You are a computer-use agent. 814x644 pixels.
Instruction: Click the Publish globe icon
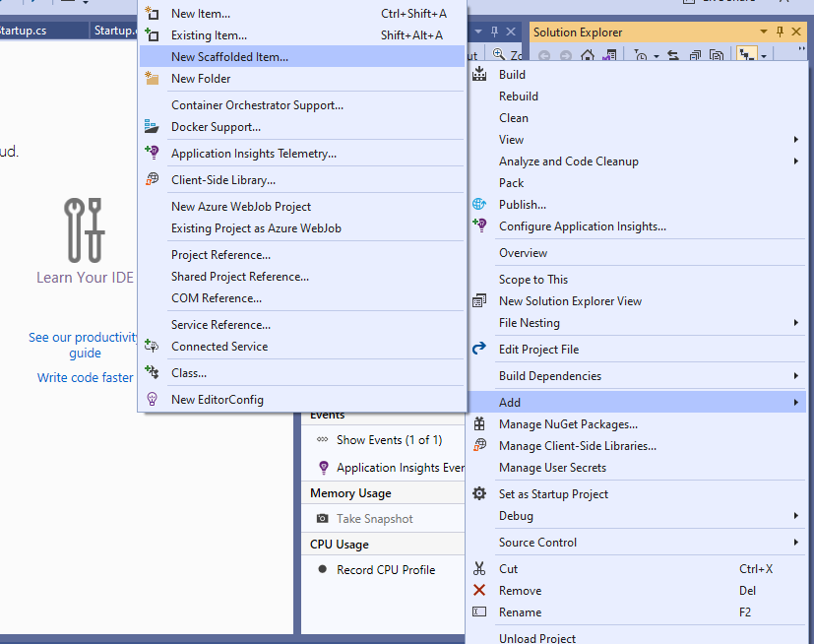[479, 204]
